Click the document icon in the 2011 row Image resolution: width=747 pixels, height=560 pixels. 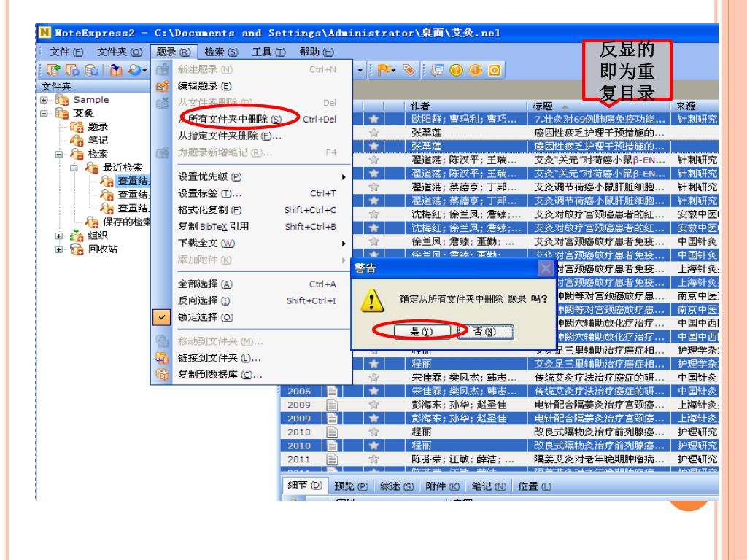click(x=332, y=459)
